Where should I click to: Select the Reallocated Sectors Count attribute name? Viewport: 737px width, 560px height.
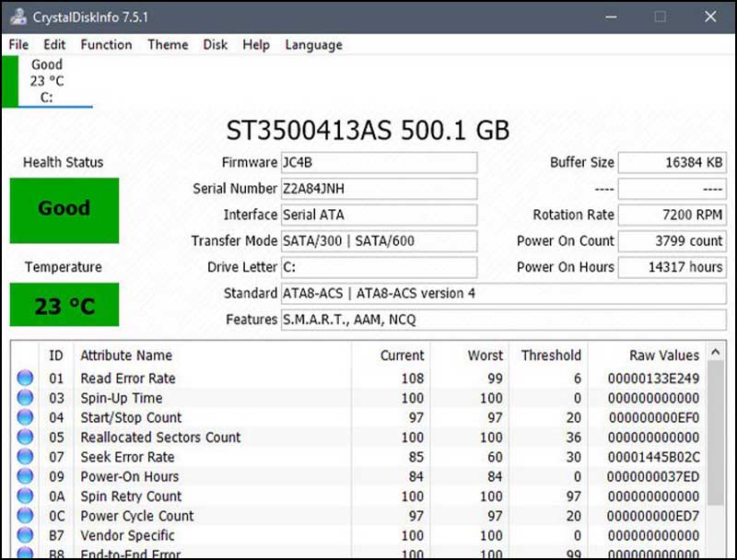160,437
